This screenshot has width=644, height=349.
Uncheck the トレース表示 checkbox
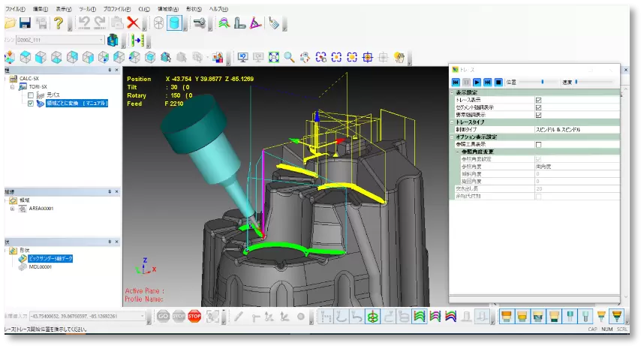tap(538, 100)
